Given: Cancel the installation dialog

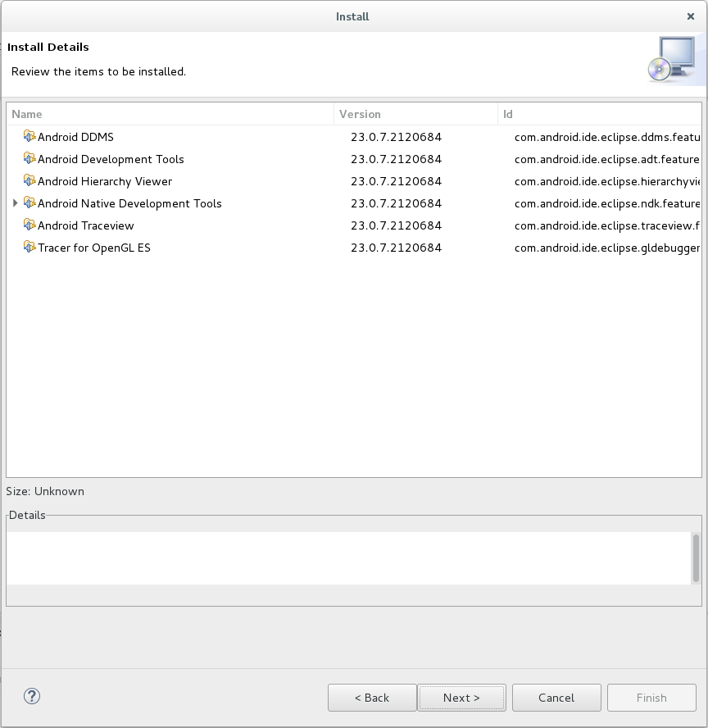Looking at the screenshot, I should click(556, 698).
